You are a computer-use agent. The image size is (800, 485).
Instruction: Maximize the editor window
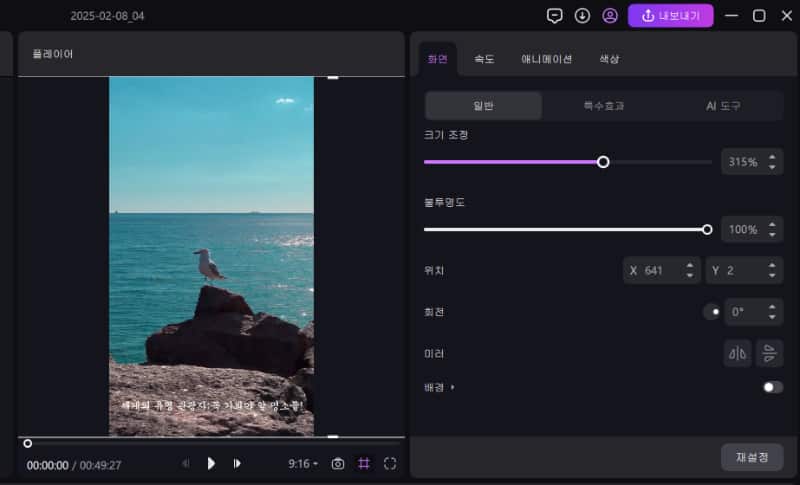coord(759,16)
